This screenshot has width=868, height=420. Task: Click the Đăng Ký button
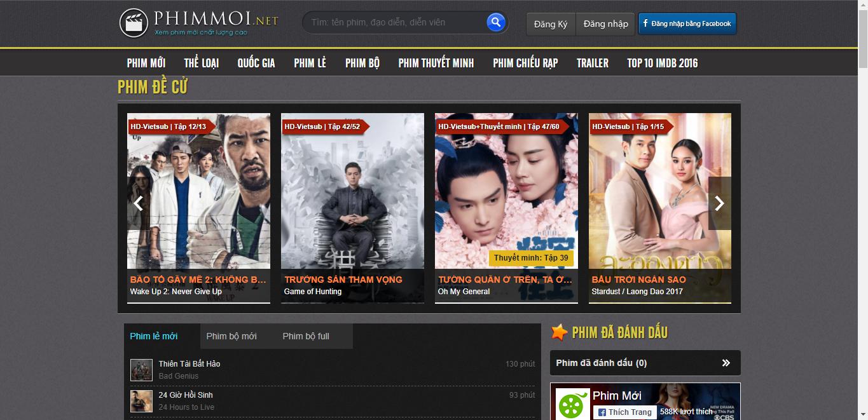coord(551,24)
